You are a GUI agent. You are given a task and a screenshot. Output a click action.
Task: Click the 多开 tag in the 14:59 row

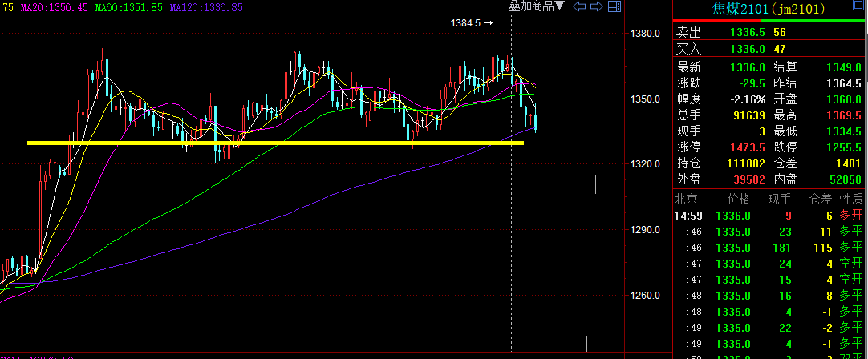tap(851, 216)
